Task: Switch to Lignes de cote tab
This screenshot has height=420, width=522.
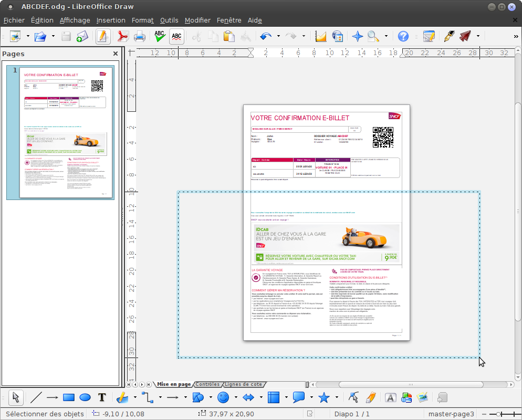Action: click(243, 384)
